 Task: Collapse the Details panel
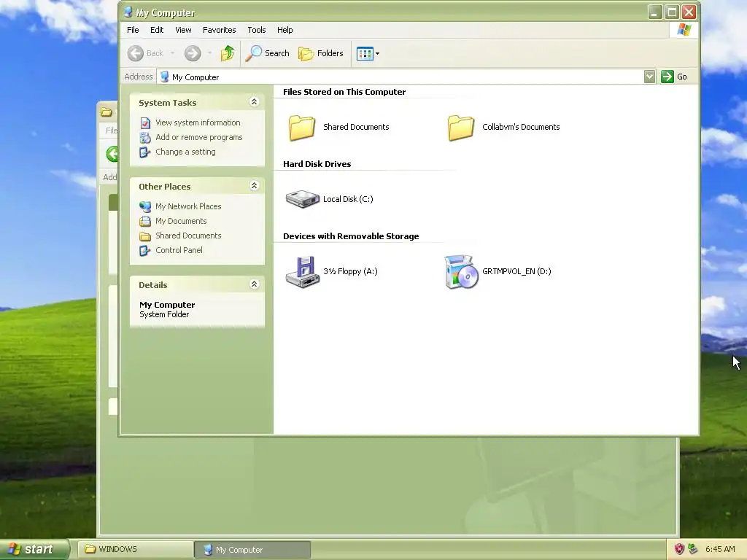coord(254,284)
